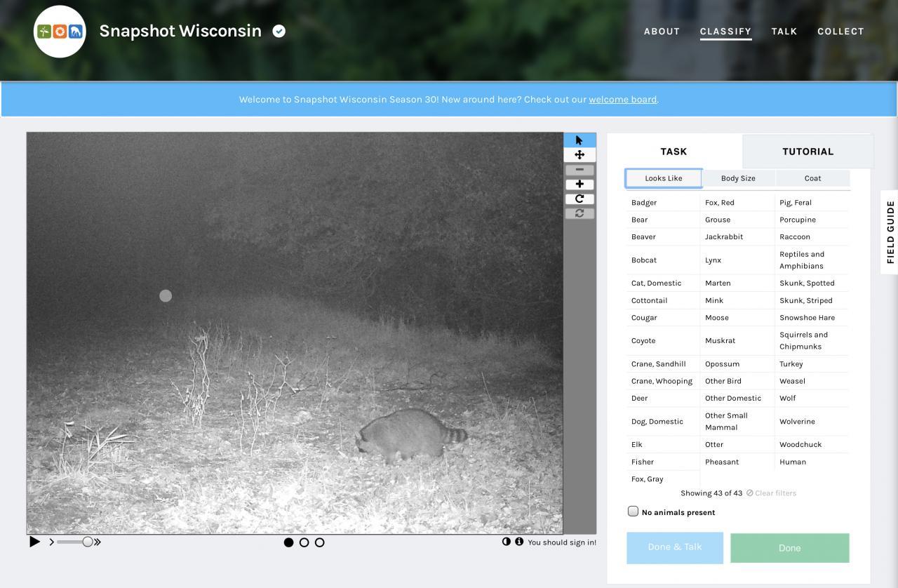This screenshot has width=898, height=588.
Task: Select Squirrels and Chipmunks option
Action: coord(812,341)
